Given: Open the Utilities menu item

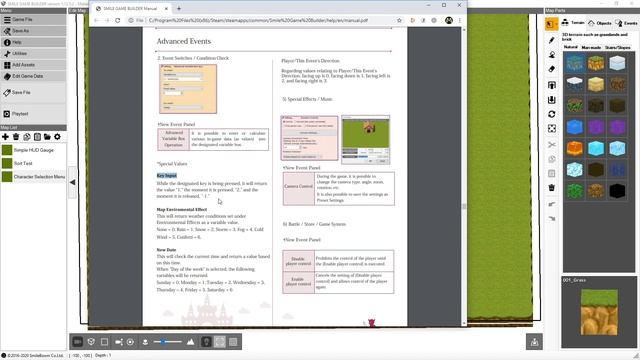Looking at the screenshot, I should (x=33, y=53).
